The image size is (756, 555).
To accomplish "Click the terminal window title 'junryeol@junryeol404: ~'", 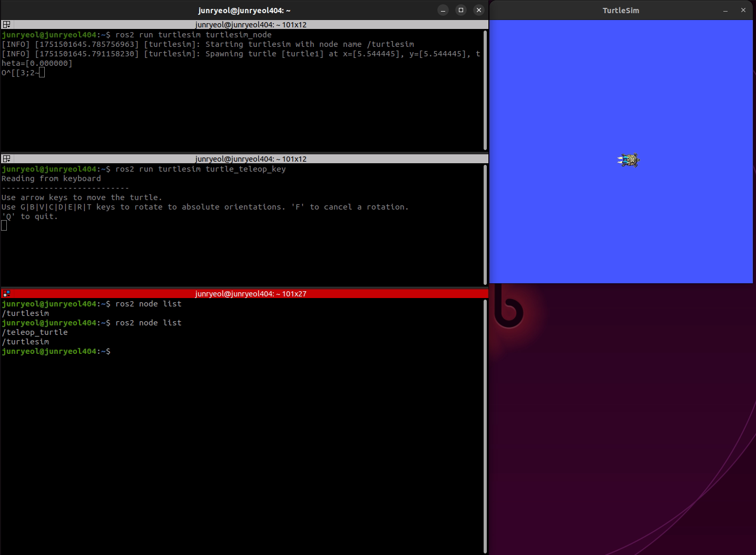I will pos(244,11).
